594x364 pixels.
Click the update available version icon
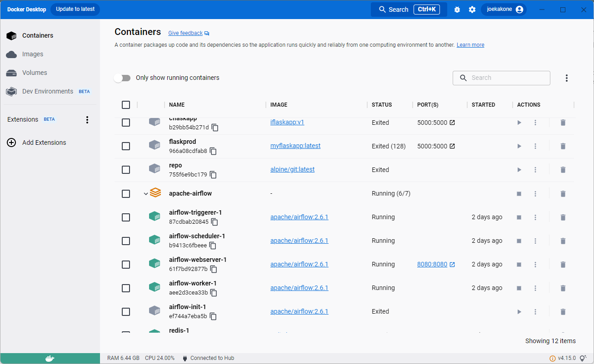(553, 359)
